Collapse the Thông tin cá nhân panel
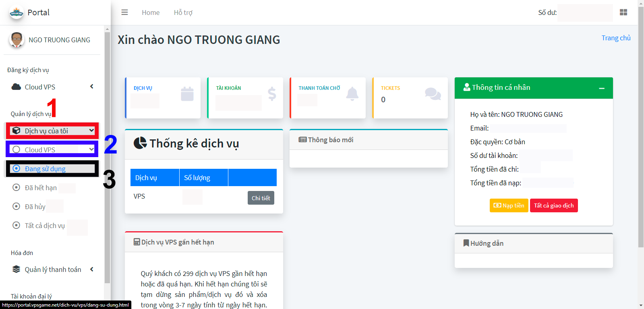 [601, 88]
